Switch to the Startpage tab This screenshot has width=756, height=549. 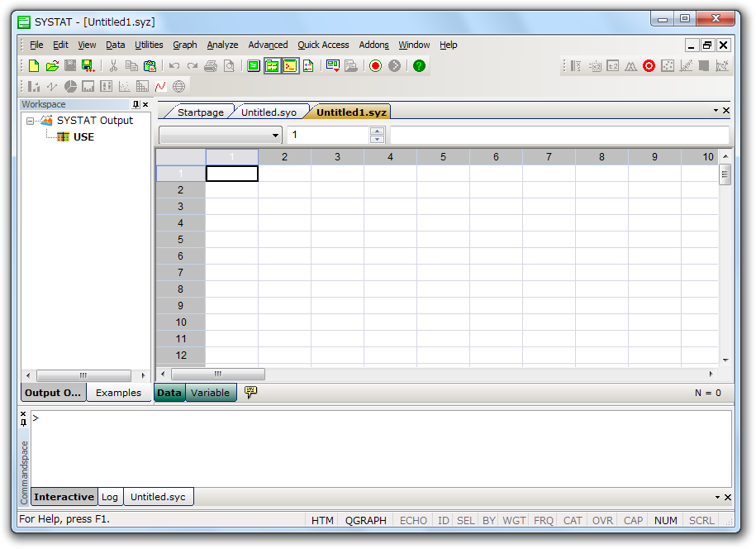[200, 112]
